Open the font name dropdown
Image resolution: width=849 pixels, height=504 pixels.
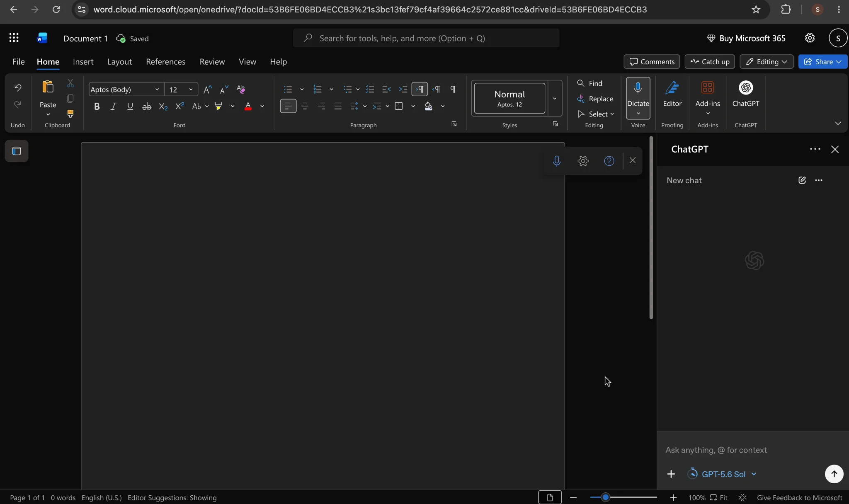point(157,90)
